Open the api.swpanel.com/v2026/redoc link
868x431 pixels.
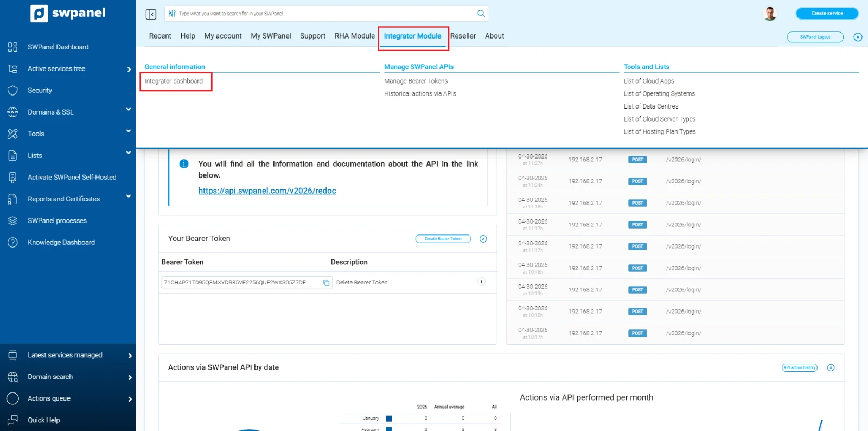point(267,191)
